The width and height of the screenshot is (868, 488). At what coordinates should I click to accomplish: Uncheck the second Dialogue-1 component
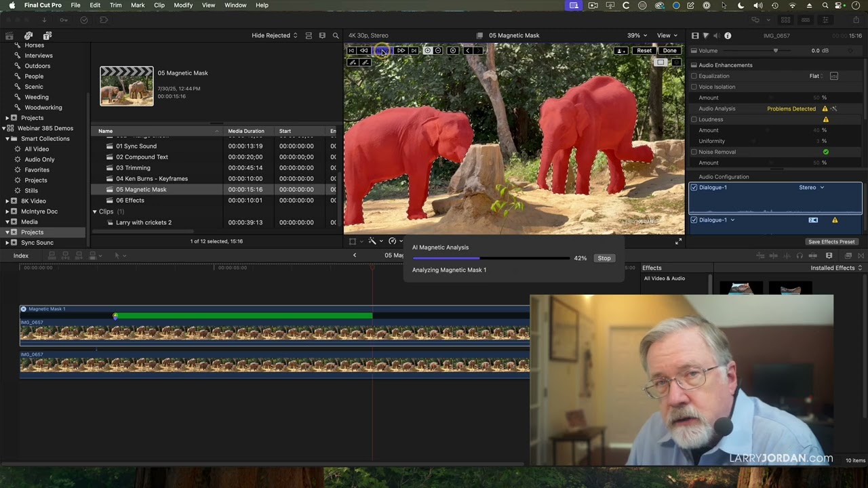pyautogui.click(x=694, y=220)
